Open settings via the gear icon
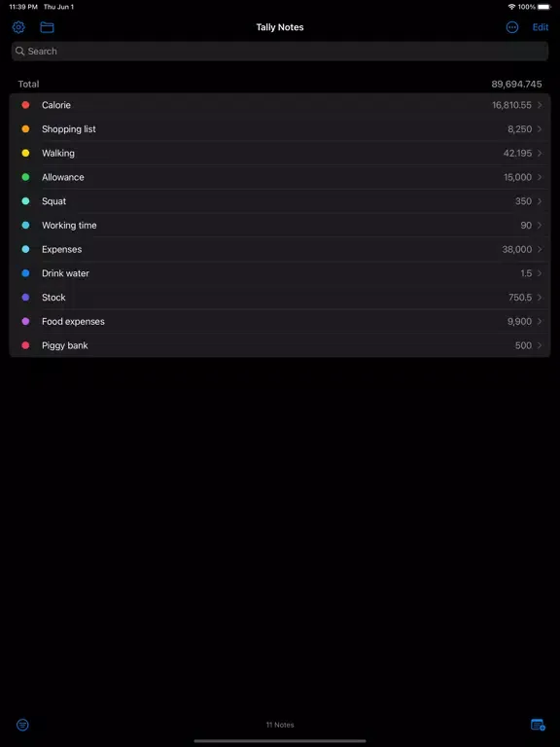 point(18,27)
